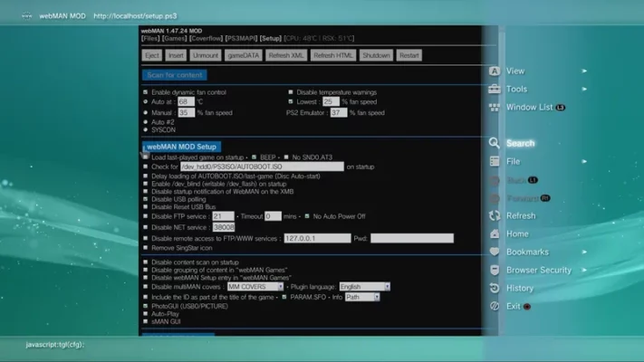Viewport: 644px width, 362px height.
Task: Open Browser Security shield icon
Action: click(495, 270)
